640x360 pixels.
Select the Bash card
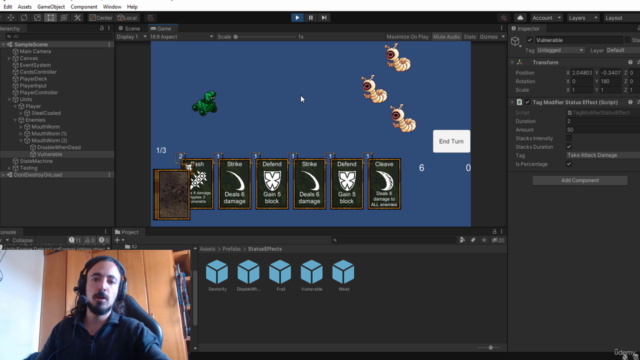[x=201, y=184]
